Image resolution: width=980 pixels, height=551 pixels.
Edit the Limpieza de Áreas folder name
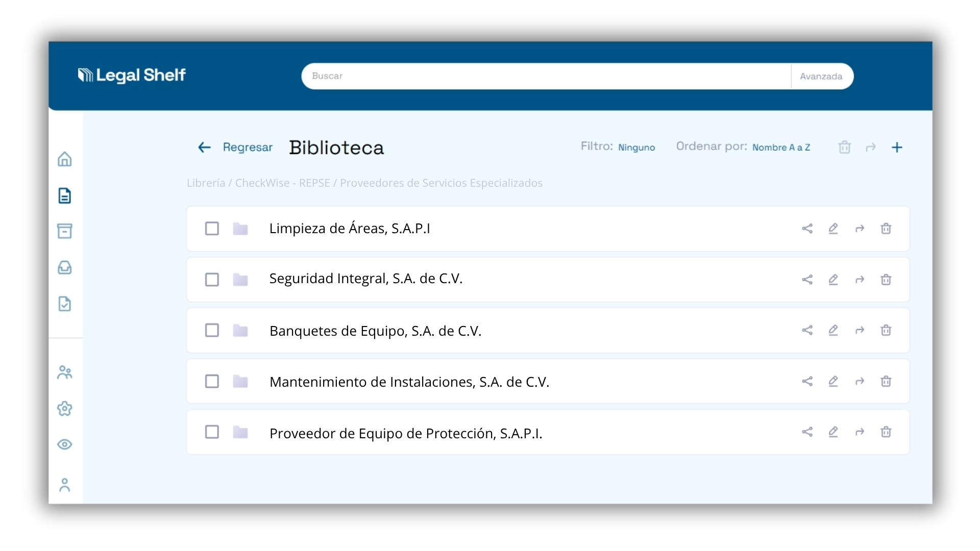[x=834, y=229]
